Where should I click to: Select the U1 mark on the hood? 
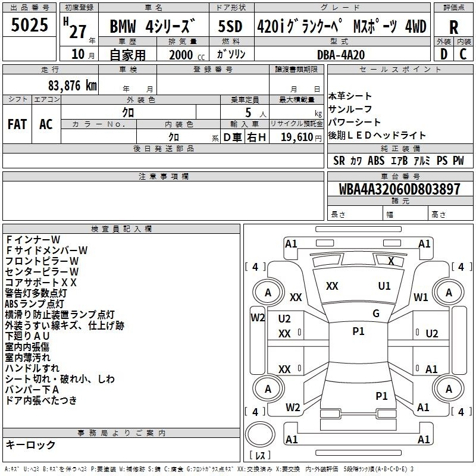click(x=384, y=286)
